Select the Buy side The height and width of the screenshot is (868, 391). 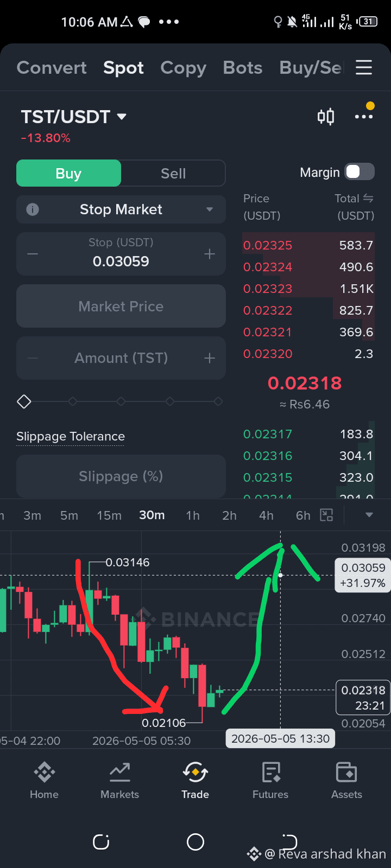tap(68, 173)
